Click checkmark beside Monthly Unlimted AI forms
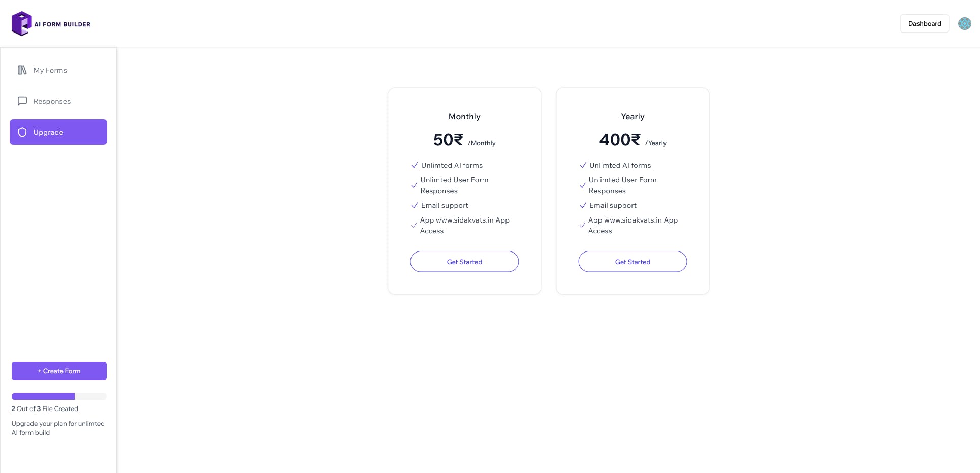The image size is (980, 473). tap(415, 165)
